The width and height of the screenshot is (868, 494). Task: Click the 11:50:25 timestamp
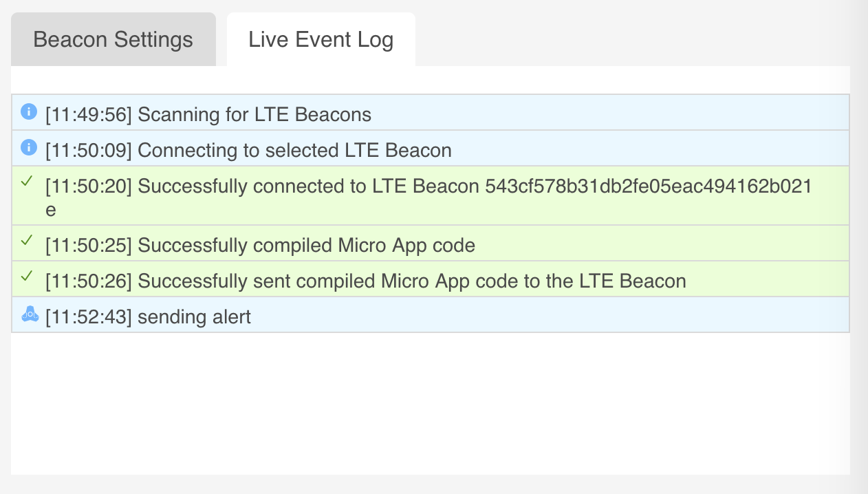(89, 245)
